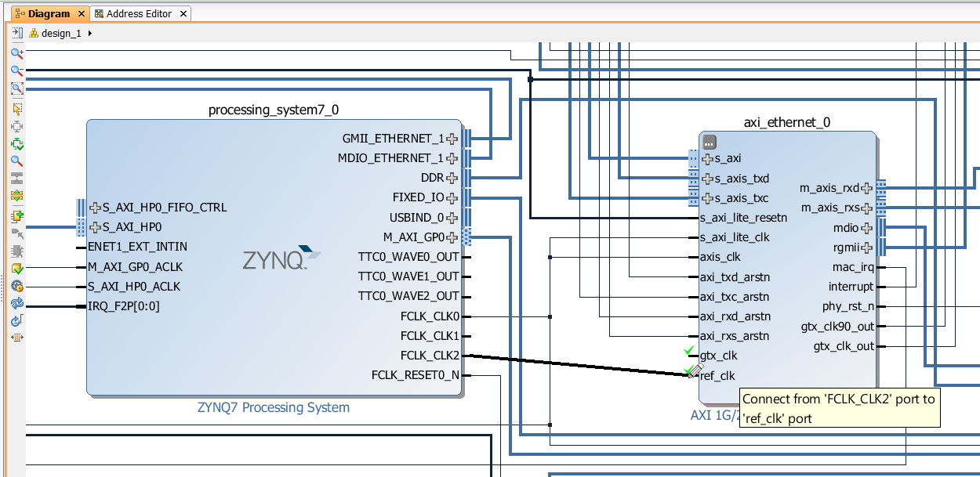Expand the S_AXI_HP0 interface
The width and height of the screenshot is (980, 477).
pyautogui.click(x=96, y=227)
